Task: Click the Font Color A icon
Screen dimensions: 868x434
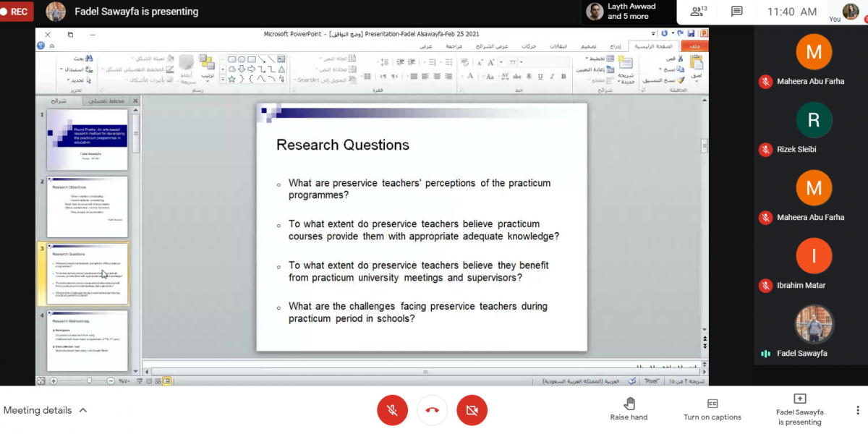Action: (x=469, y=76)
